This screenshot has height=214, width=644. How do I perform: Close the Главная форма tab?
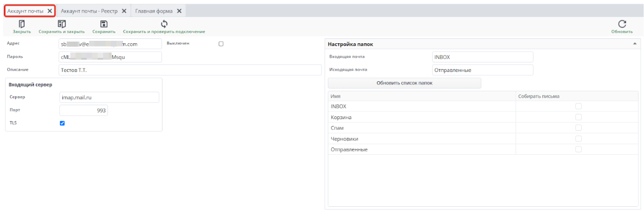point(179,11)
